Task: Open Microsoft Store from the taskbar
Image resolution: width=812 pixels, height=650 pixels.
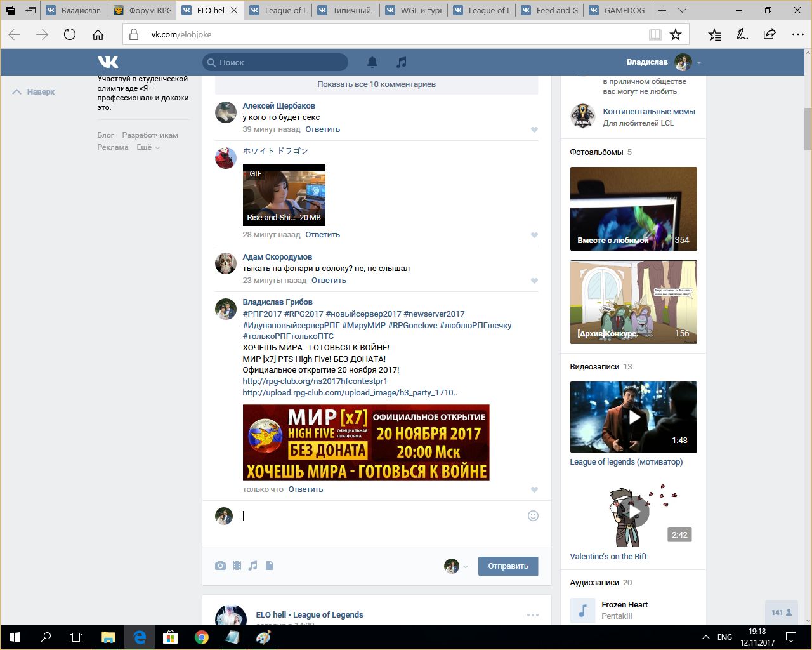Action: point(171,637)
